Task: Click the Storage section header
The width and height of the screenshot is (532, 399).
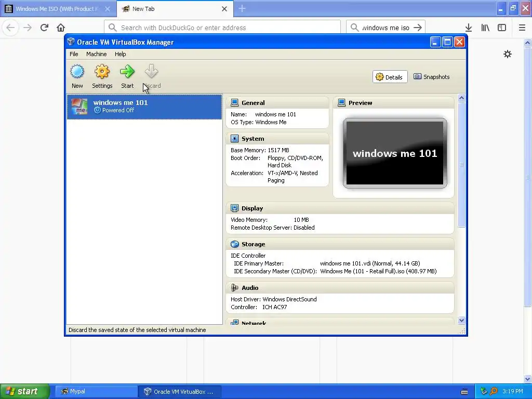Action: [x=340, y=244]
